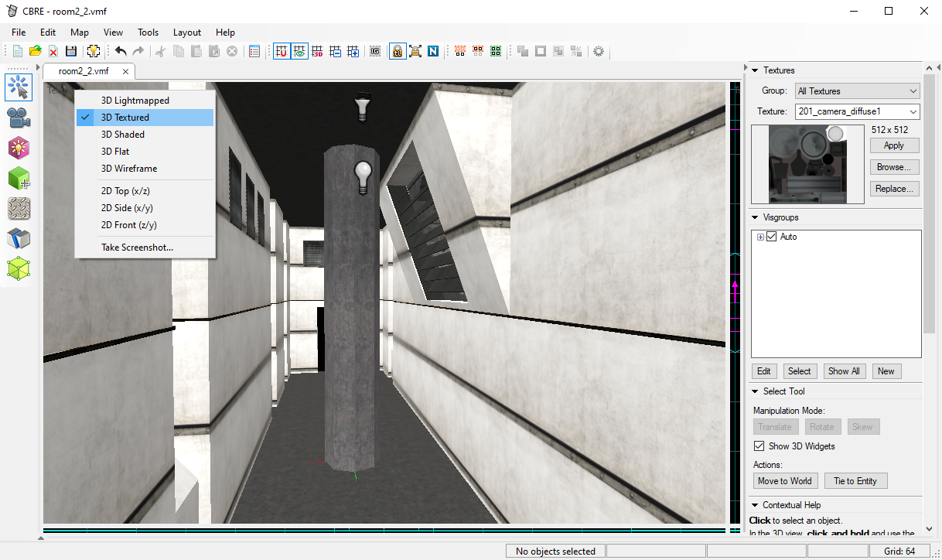942x560 pixels.
Task: Uncheck the Auto visgroup checkbox
Action: point(771,237)
